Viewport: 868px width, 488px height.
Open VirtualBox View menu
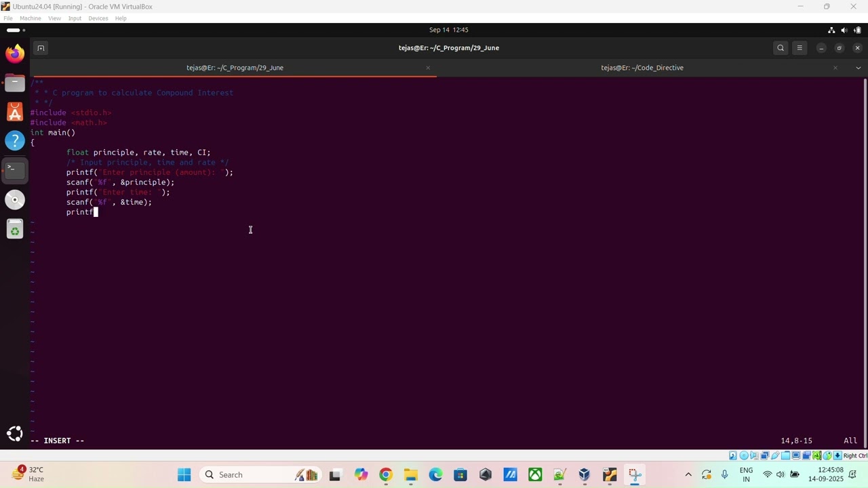55,18
